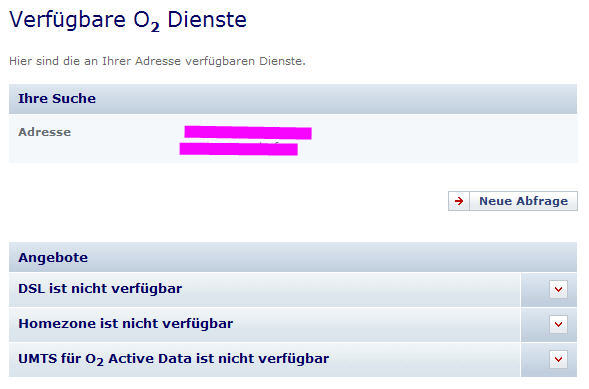This screenshot has width=589, height=389.
Task: Click the Adresse label
Action: pos(45,132)
